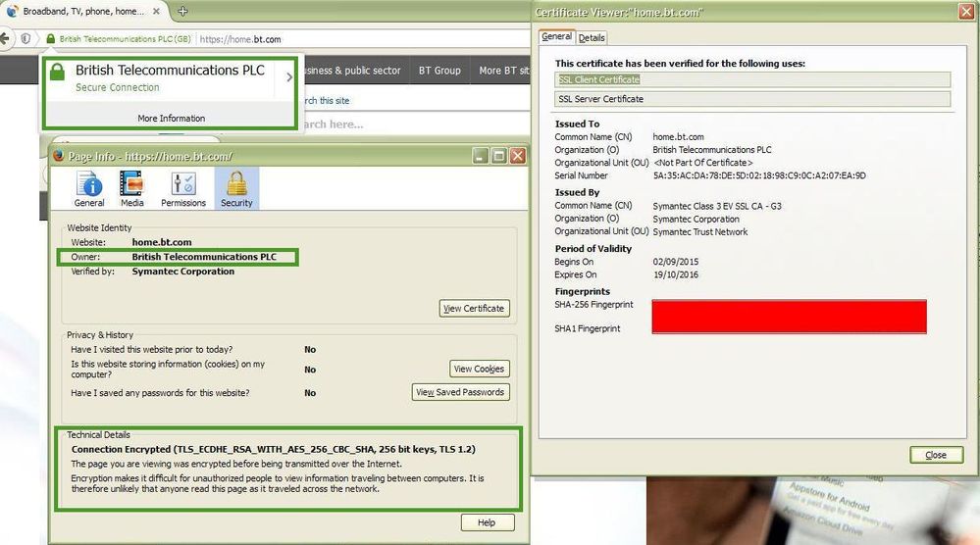Expand the British Telecommunications PLC connection arrow
Screen dimensions: 980x545
[289, 77]
